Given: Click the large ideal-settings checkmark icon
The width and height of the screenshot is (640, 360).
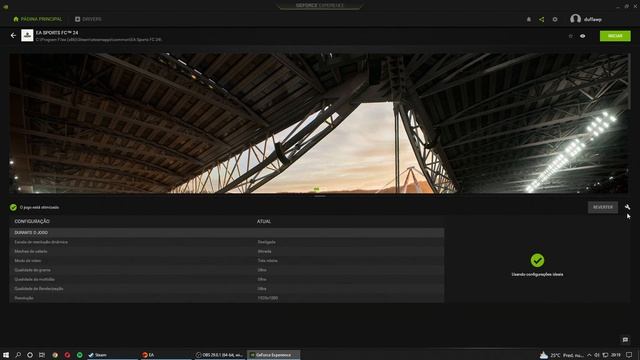Looking at the screenshot, I should (537, 260).
